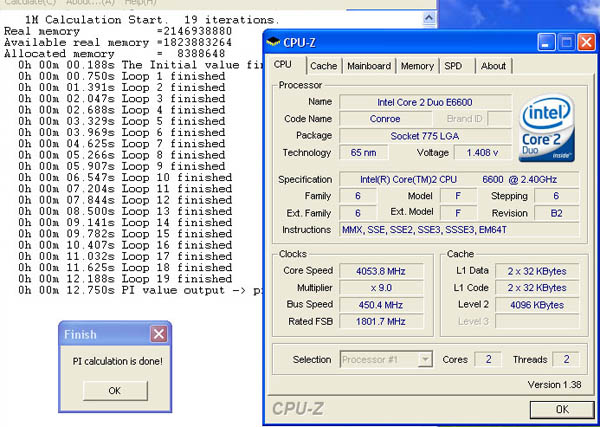Click OK button in CPU-Z window
The image size is (600, 427).
pyautogui.click(x=562, y=409)
